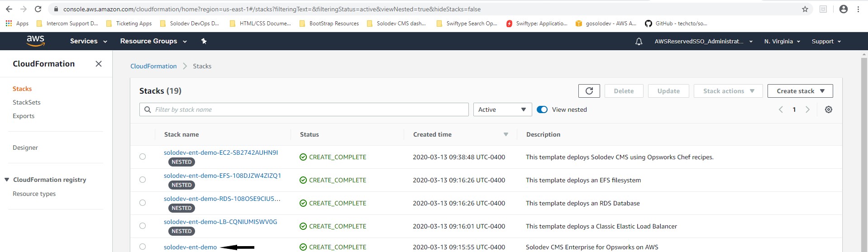Select radio for solodev-ent-demo root stack
The height and width of the screenshot is (252, 868).
point(143,247)
